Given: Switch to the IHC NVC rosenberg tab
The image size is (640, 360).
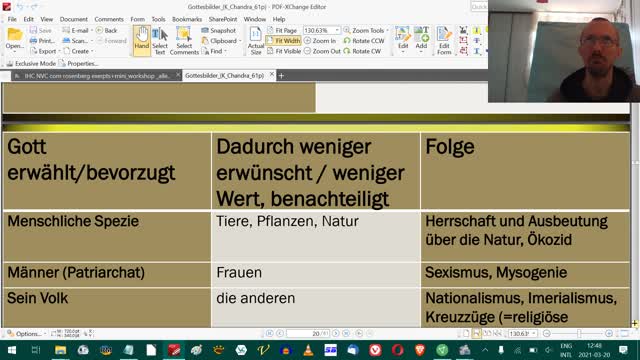Looking at the screenshot, I should 96,76.
